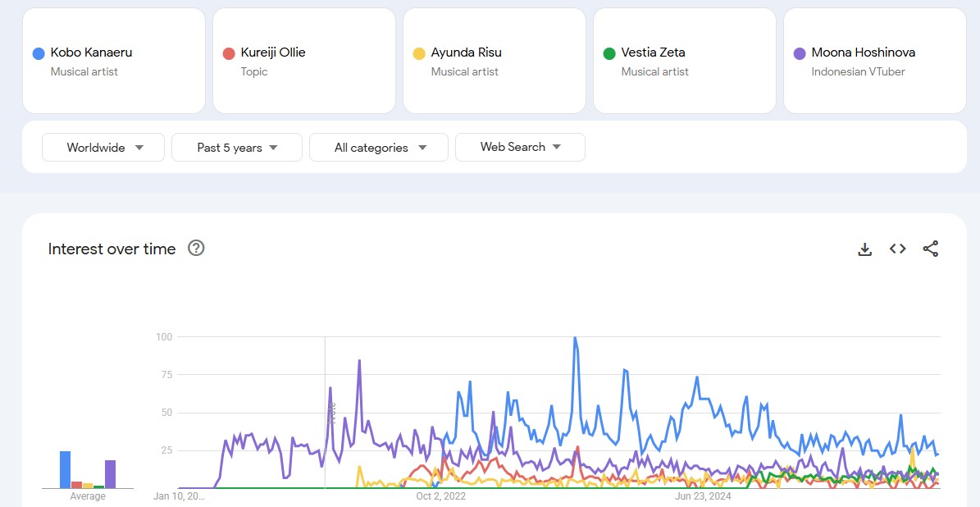
Task: Change the Web Search type dropdown
Action: point(520,148)
